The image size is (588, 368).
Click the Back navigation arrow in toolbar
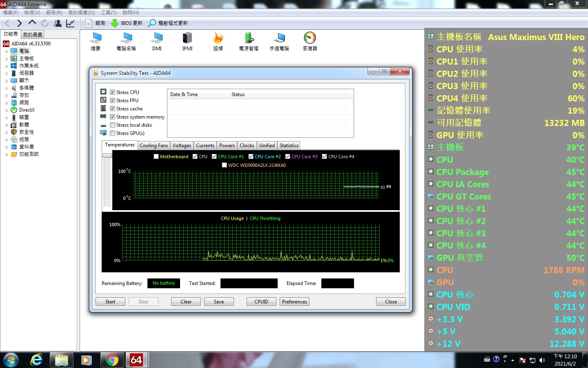(x=7, y=23)
